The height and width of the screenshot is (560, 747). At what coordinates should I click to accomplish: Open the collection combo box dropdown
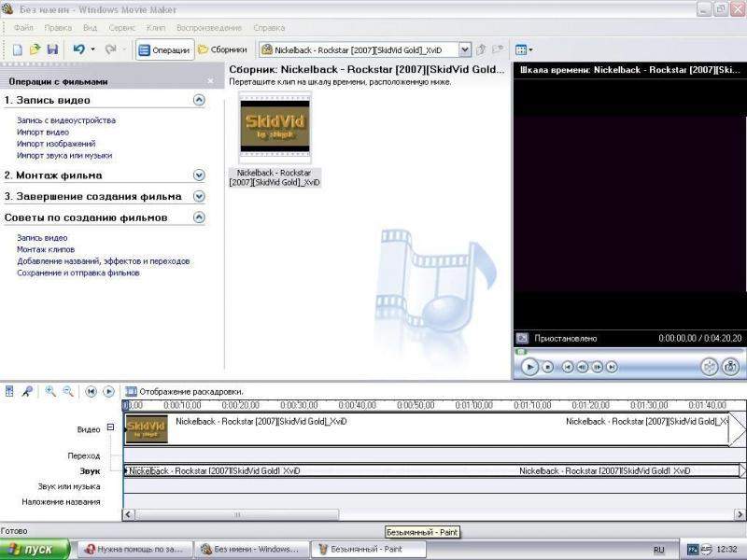pyautogui.click(x=464, y=49)
